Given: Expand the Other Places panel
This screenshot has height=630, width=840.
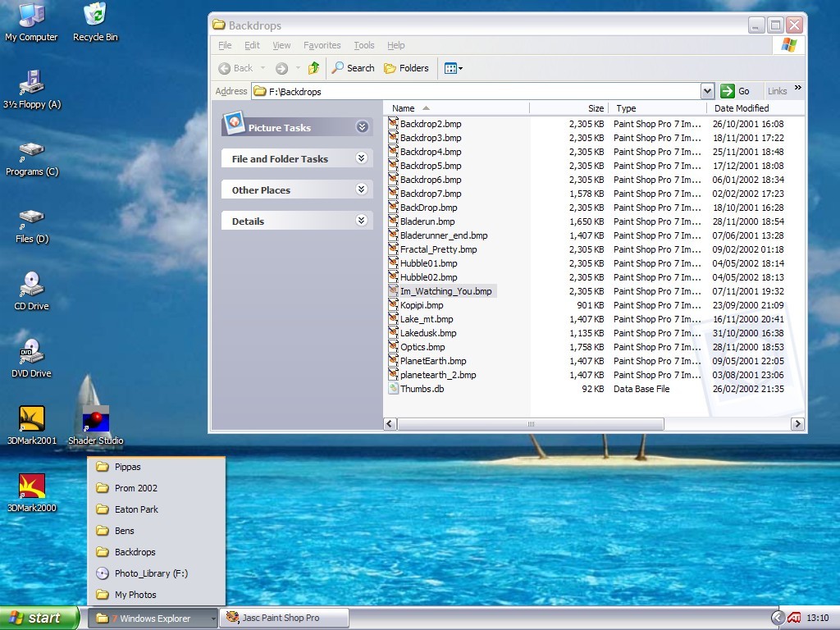Looking at the screenshot, I should (x=362, y=189).
